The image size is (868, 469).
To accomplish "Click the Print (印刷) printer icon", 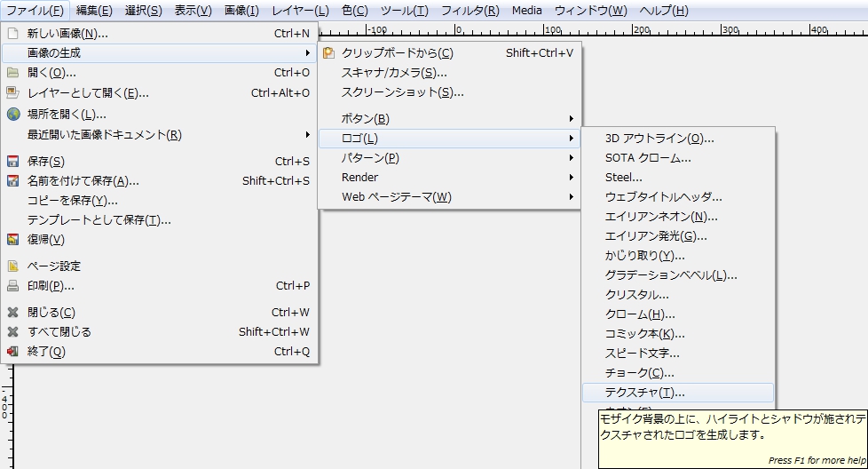I will (x=12, y=286).
